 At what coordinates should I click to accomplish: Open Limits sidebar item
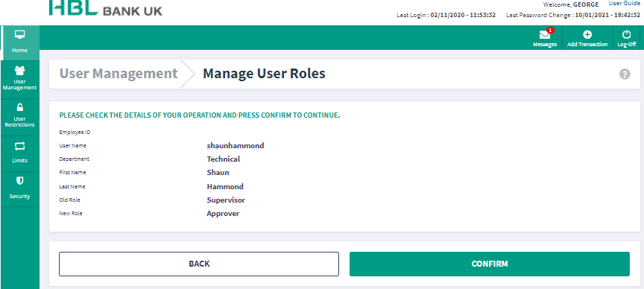(19, 153)
